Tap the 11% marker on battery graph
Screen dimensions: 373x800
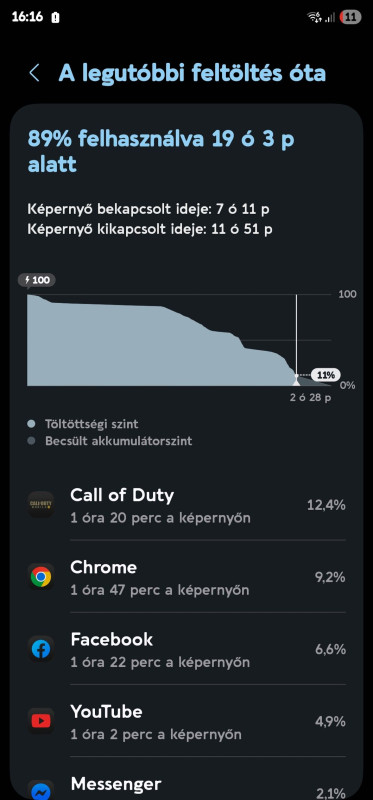tap(325, 375)
